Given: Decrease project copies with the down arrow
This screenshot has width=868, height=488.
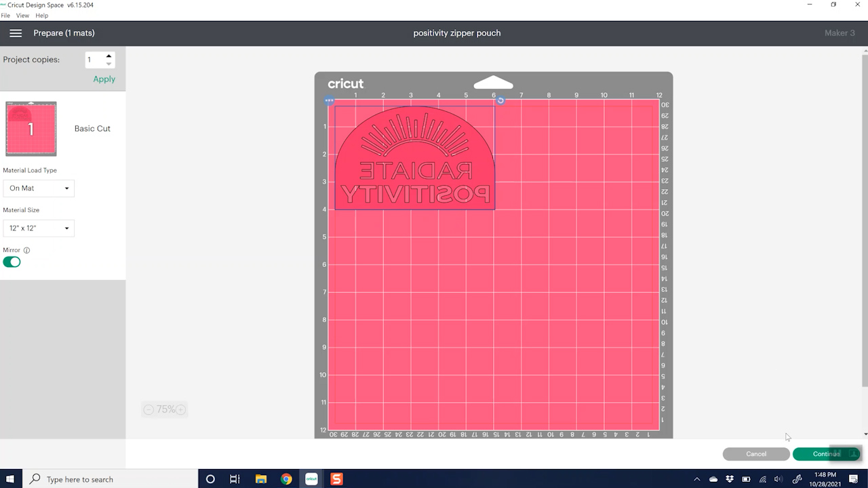Looking at the screenshot, I should pos(108,64).
